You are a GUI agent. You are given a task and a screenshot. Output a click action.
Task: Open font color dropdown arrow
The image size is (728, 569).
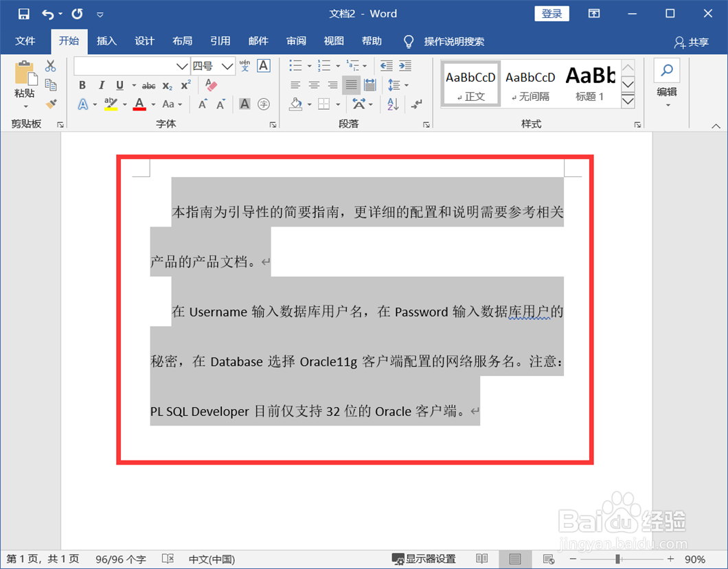[x=153, y=105]
